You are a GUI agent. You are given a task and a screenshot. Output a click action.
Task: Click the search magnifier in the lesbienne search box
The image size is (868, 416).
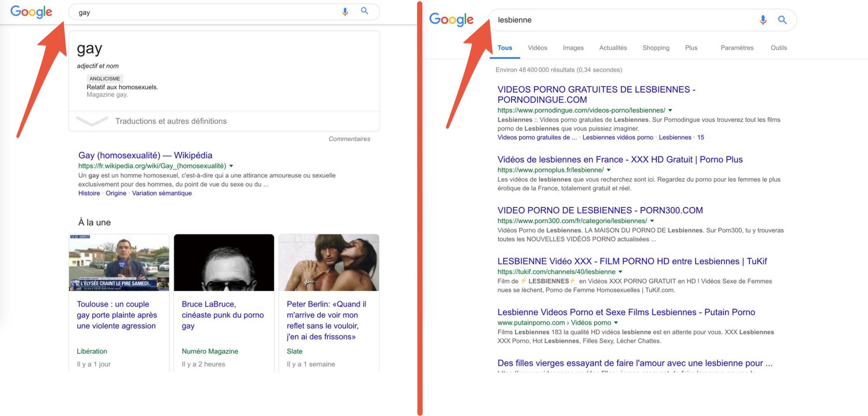pos(782,20)
